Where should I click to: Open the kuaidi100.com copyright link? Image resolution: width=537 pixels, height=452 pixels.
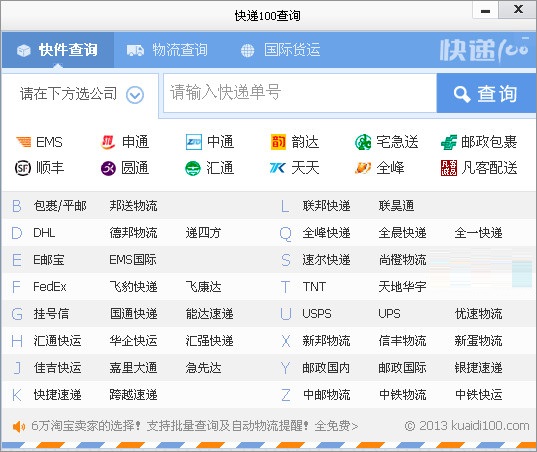click(467, 426)
